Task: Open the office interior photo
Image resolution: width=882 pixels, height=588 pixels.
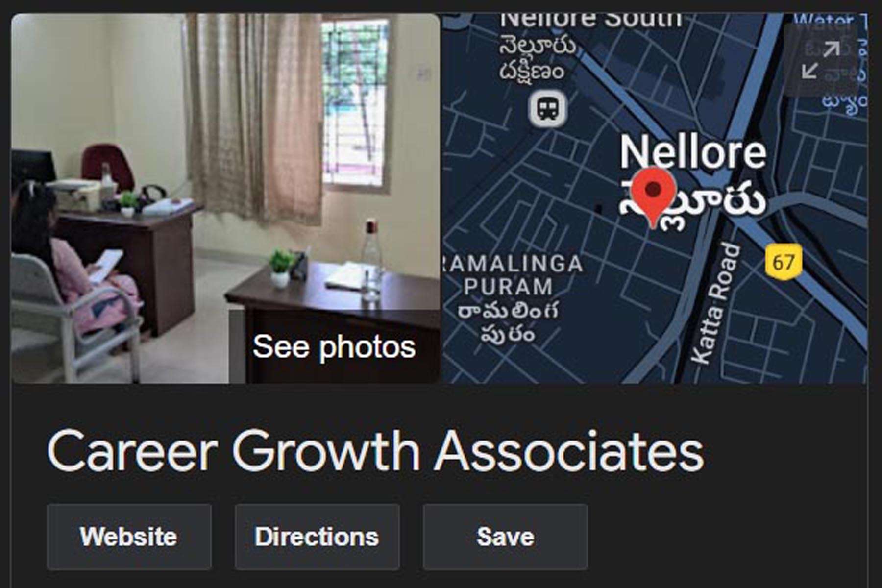Action: click(226, 198)
